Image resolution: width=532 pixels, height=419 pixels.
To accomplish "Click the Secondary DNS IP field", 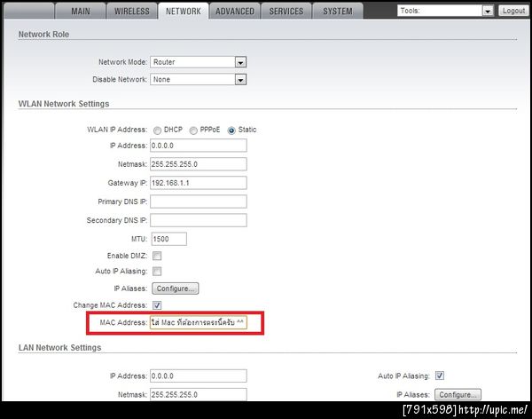I will click(199, 220).
